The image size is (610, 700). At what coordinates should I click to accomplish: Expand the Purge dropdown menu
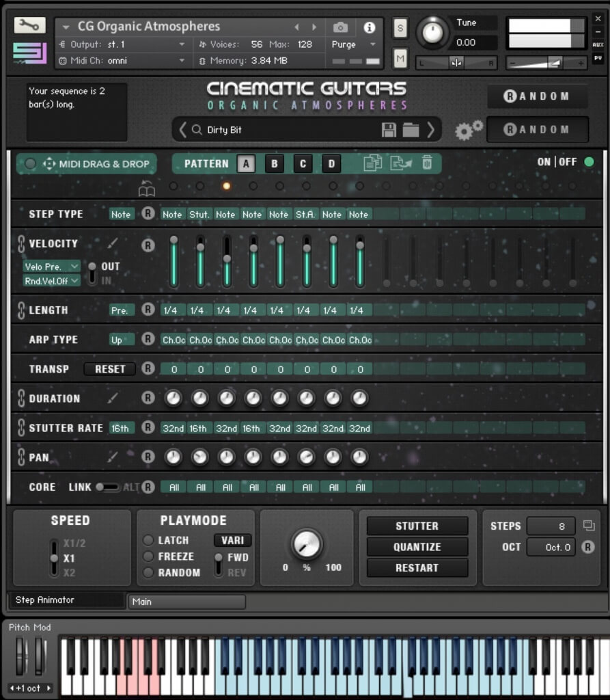click(x=353, y=44)
